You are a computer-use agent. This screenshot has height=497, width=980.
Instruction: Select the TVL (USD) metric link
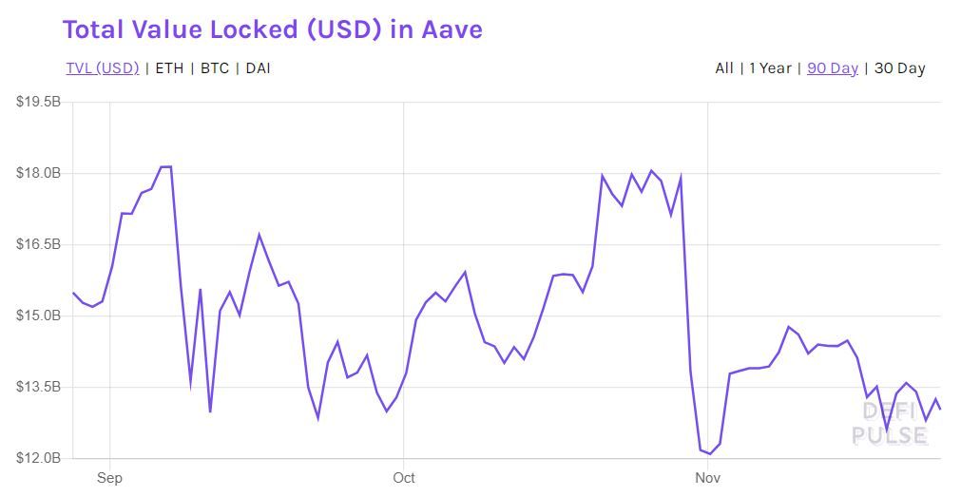coord(103,68)
